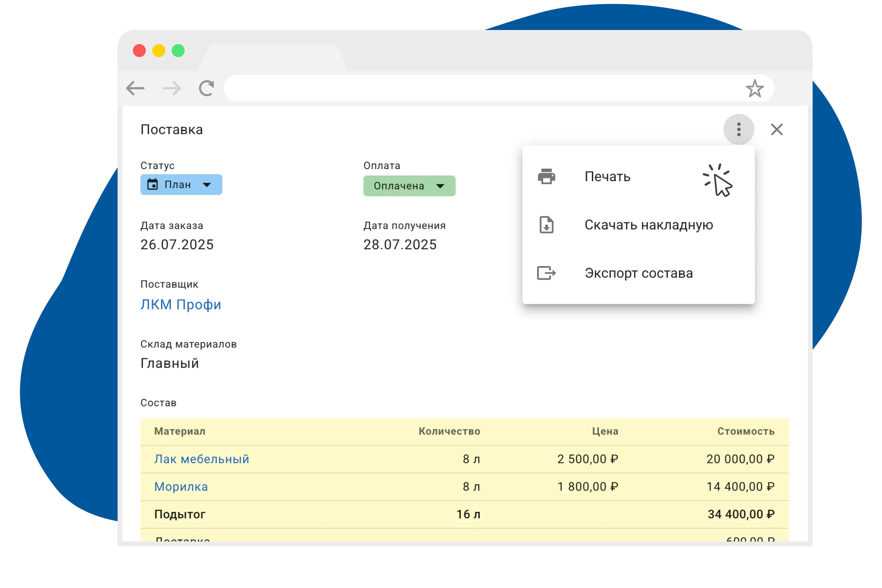Click the bookmark star in address bar

coord(754,88)
